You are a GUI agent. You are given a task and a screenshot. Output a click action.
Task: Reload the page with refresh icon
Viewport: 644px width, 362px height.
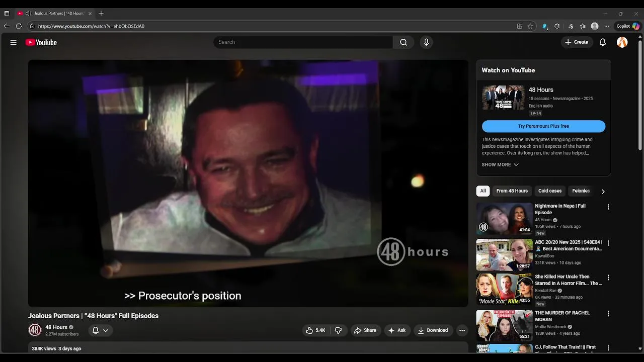click(x=19, y=26)
